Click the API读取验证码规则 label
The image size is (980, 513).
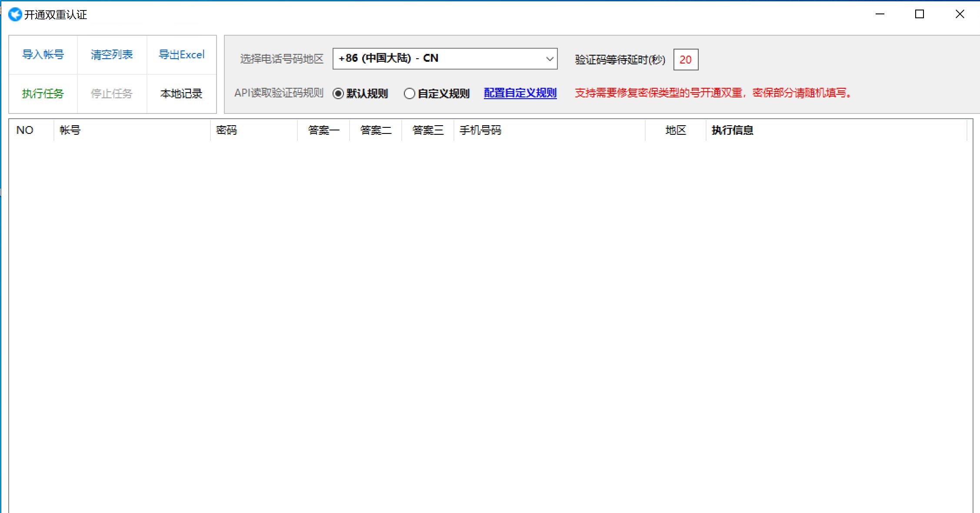click(279, 93)
